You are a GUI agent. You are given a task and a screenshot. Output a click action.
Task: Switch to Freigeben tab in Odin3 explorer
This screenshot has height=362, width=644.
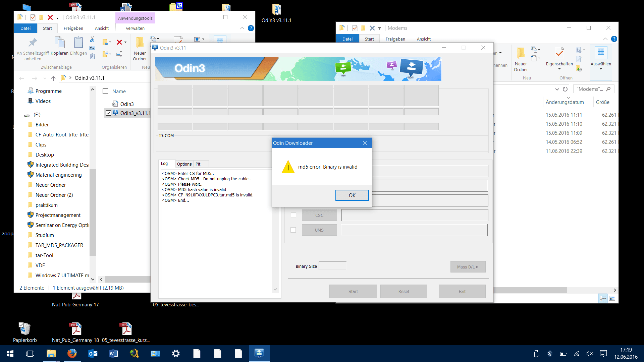[73, 28]
